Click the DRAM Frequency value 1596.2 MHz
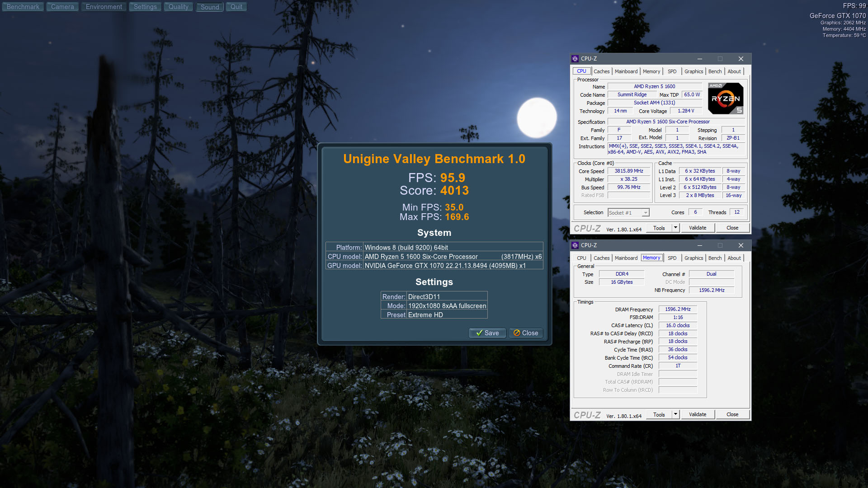This screenshot has width=868, height=488. (x=678, y=310)
